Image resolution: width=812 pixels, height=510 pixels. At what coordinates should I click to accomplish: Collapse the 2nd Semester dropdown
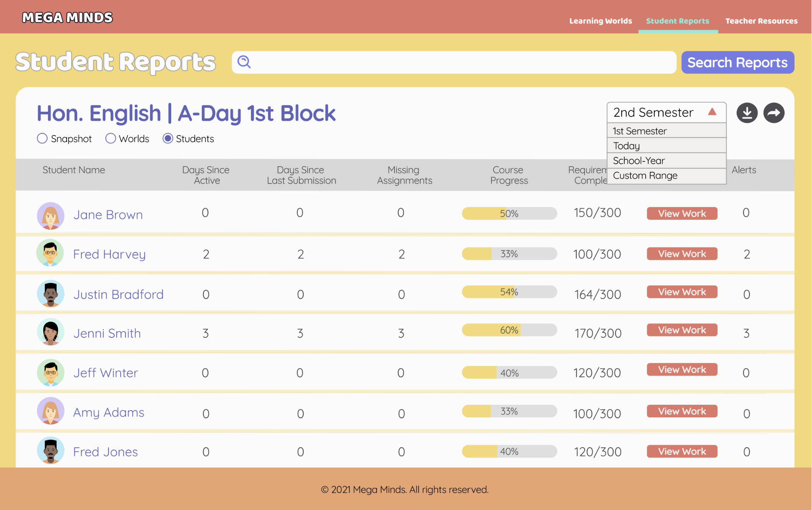click(x=712, y=112)
